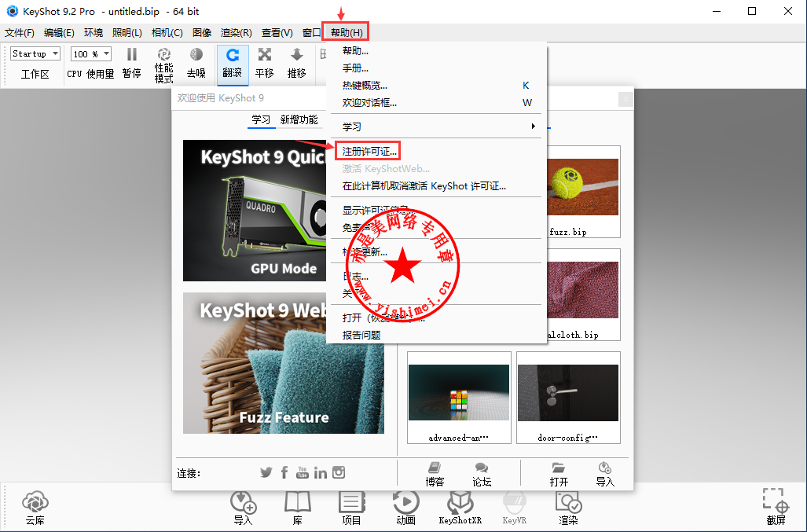Viewport: 807px width, 532px height.
Task: Open the Instagram link icon
Action: (339, 472)
